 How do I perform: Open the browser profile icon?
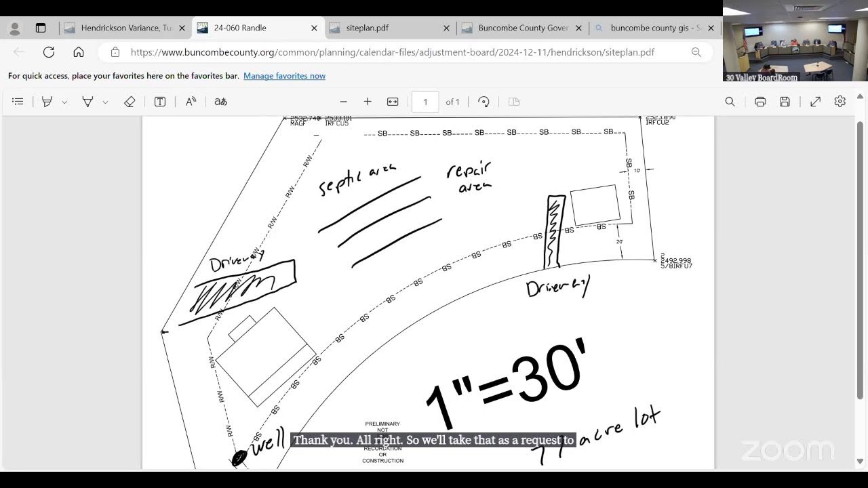pyautogui.click(x=15, y=28)
